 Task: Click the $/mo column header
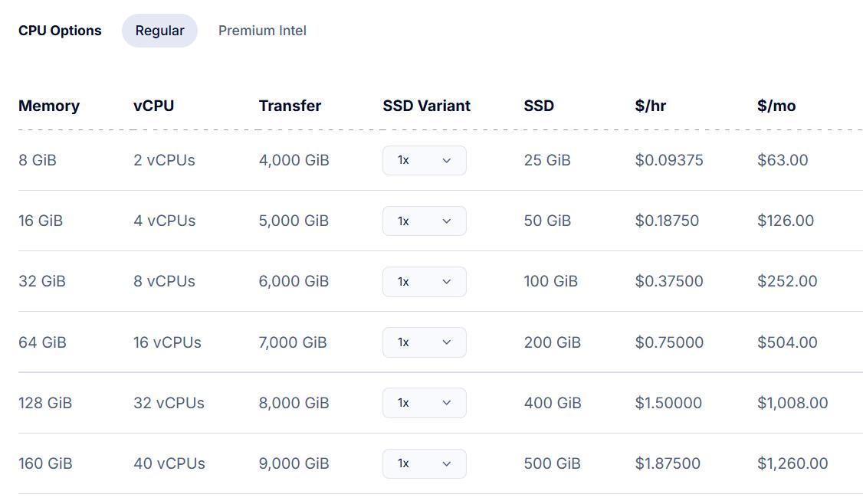click(776, 106)
